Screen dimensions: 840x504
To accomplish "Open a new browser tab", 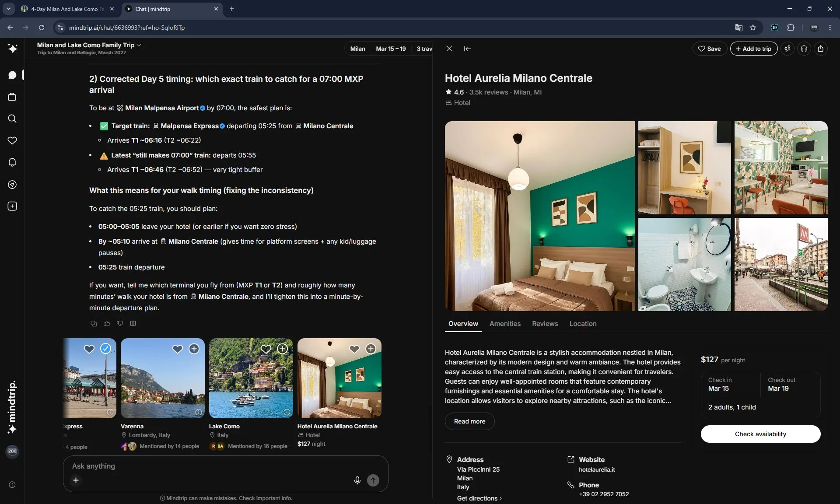I will click(x=232, y=9).
